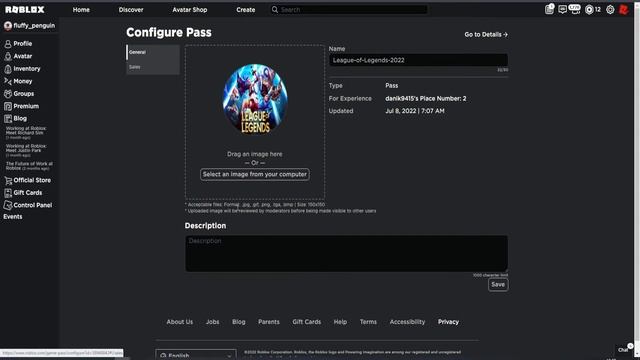Screen dimensions: 640x360
Task: Click the red icon at top right
Action: (623, 9)
